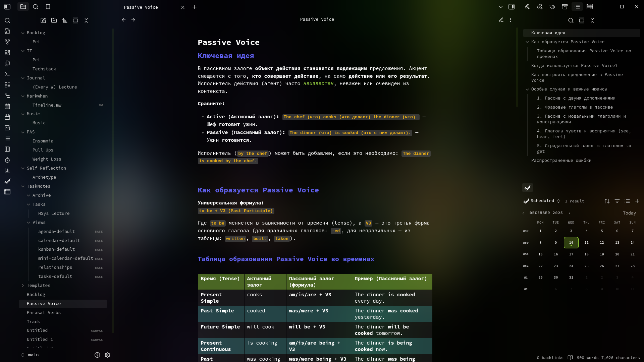Open note more options menu
Image resolution: width=644 pixels, height=362 pixels.
[511, 20]
